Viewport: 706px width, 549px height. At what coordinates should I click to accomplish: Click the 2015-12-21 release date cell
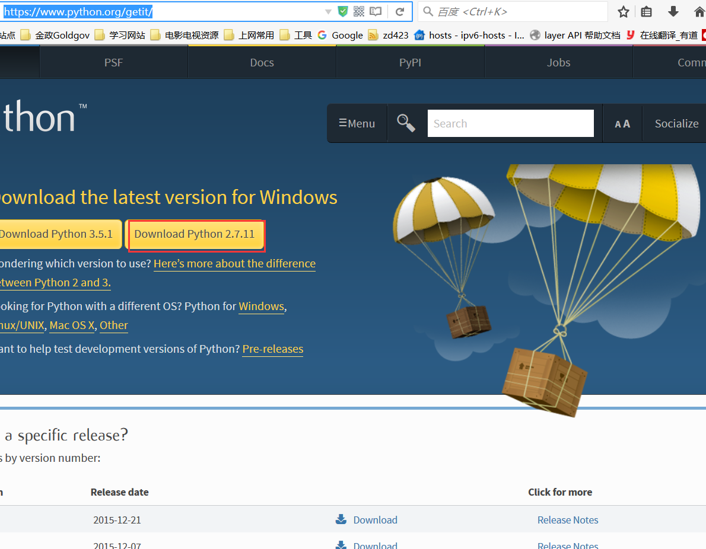(117, 520)
